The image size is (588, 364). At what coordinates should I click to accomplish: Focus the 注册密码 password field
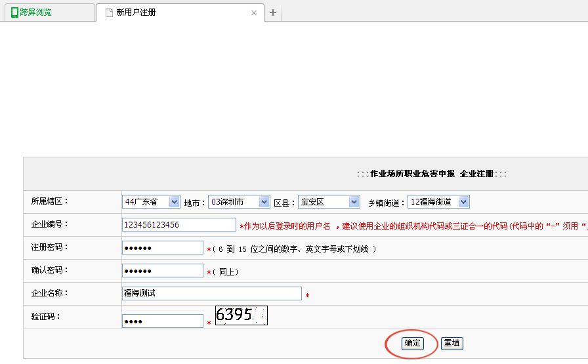pos(162,248)
